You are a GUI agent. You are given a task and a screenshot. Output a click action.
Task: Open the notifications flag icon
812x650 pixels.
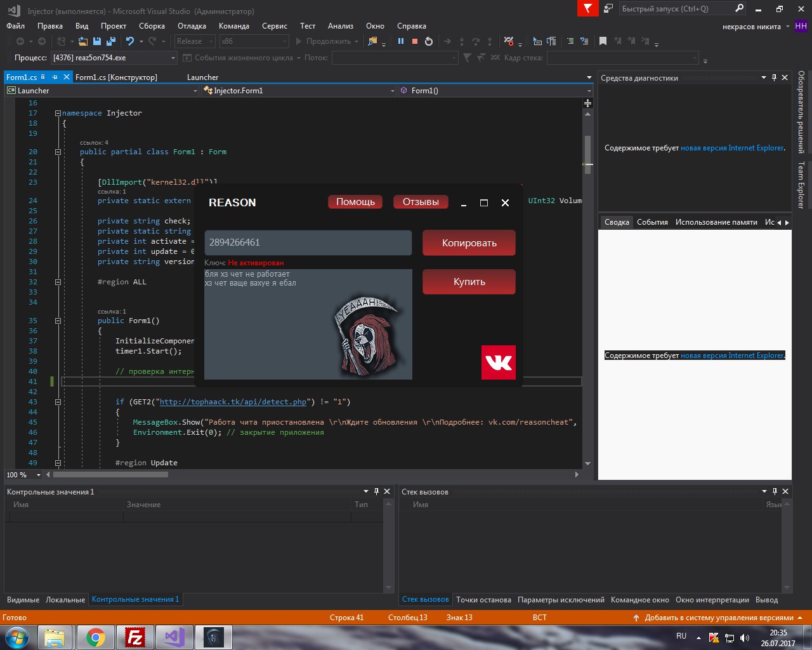[587, 8]
